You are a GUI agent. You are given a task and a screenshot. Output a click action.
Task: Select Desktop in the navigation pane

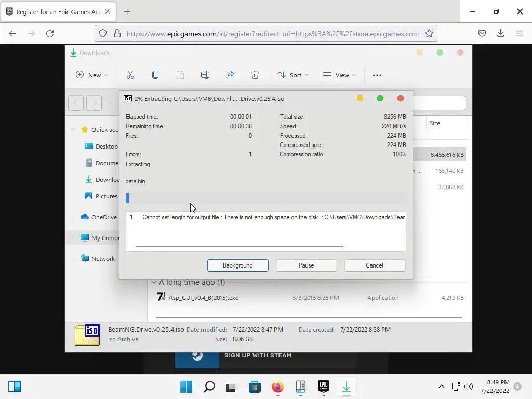click(x=101, y=146)
